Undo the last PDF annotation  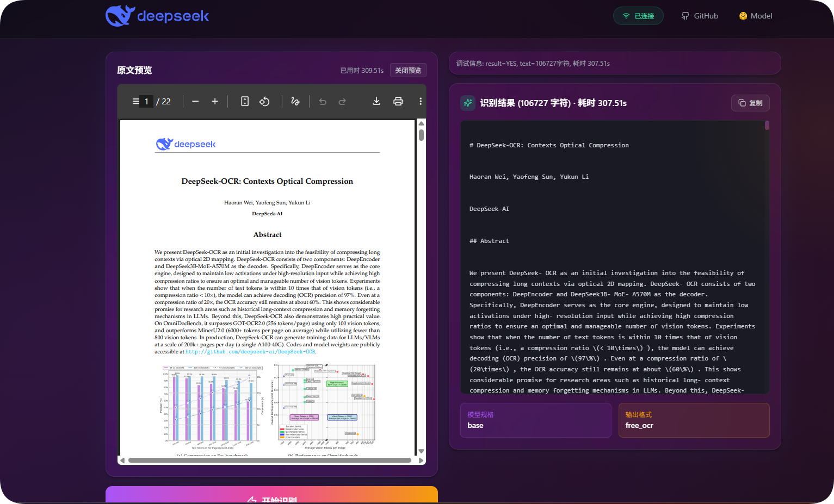323,101
